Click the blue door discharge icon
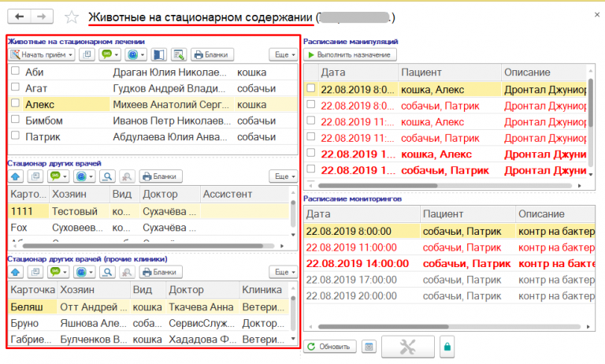This screenshot has height=364, width=605. point(158,54)
